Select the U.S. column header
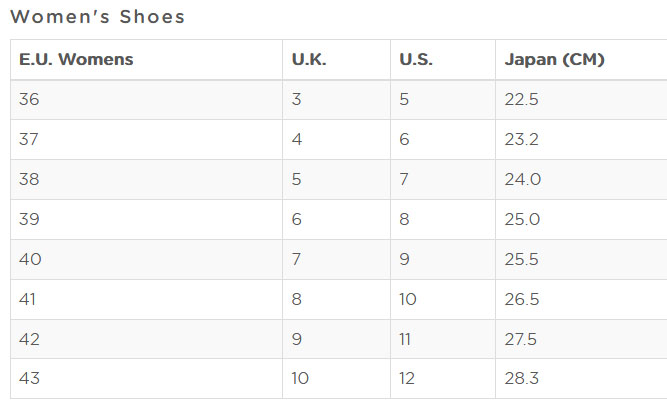667x404 pixels. (x=416, y=60)
